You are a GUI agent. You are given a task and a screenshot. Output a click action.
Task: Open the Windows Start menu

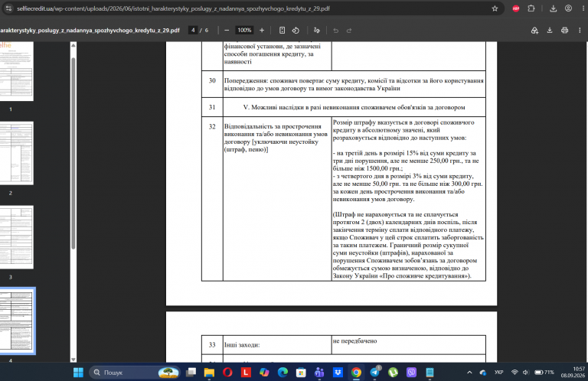click(x=78, y=373)
